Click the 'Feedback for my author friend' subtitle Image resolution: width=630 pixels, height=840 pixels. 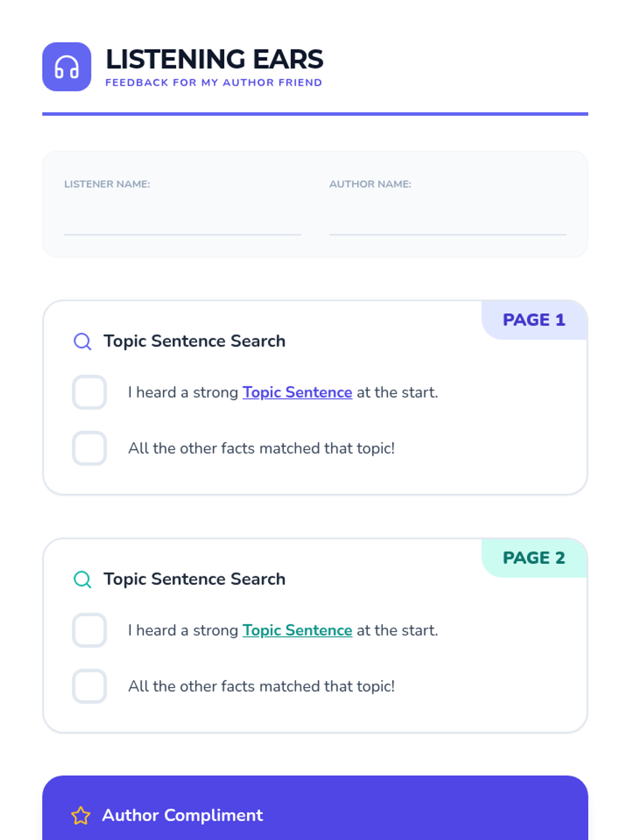[x=214, y=82]
